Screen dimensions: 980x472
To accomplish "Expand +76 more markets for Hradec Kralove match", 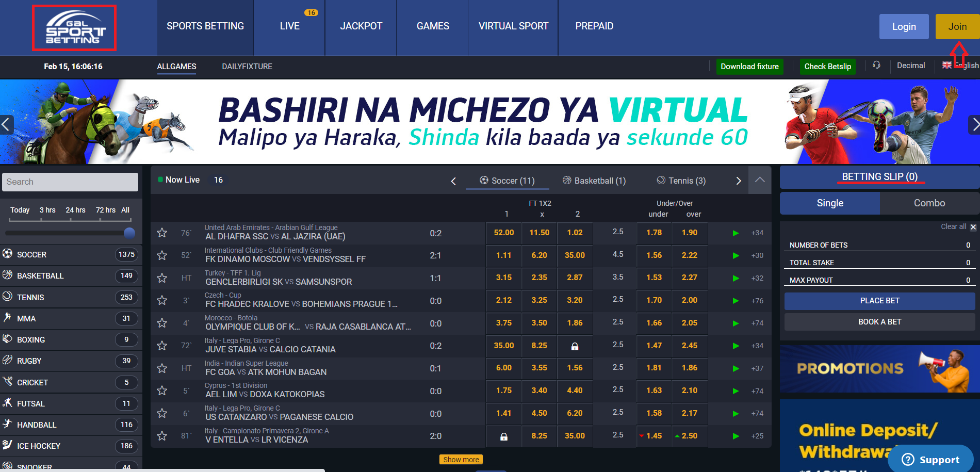I will 757,301.
